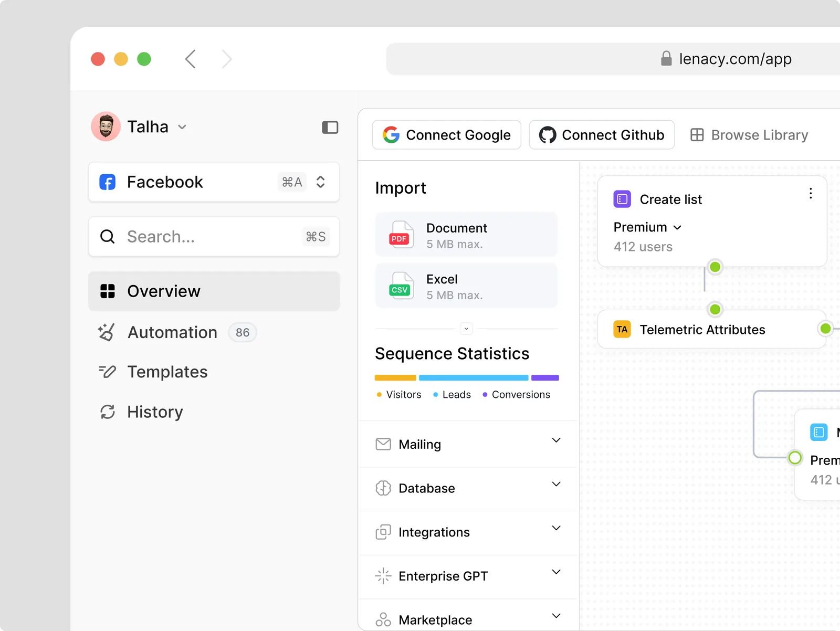The image size is (840, 631).
Task: Click the Conversions legend label
Action: (521, 395)
